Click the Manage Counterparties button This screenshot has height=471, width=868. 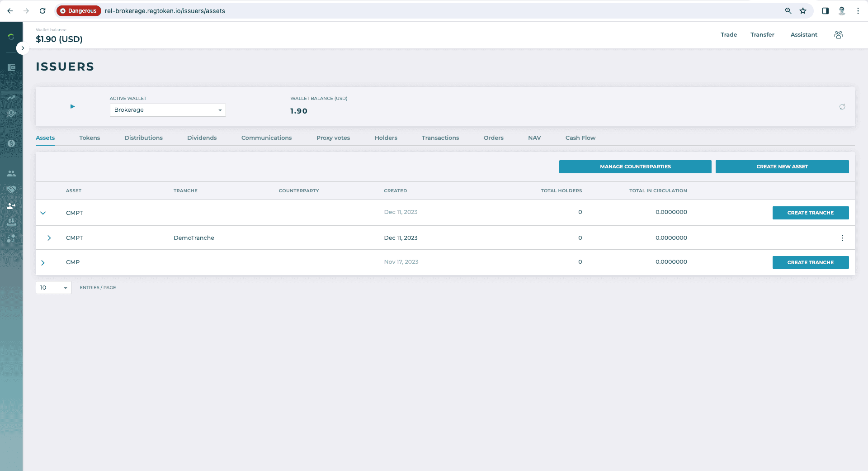click(x=635, y=167)
